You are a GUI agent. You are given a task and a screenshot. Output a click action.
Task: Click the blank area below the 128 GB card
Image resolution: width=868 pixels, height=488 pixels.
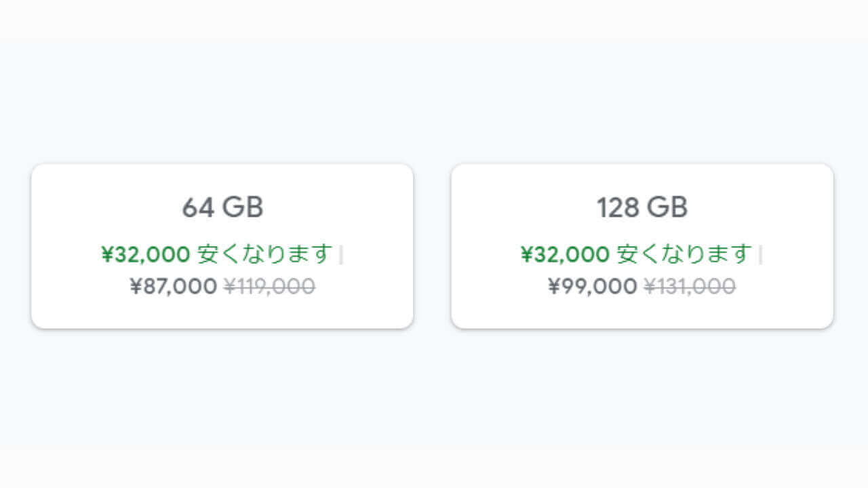pos(642,386)
